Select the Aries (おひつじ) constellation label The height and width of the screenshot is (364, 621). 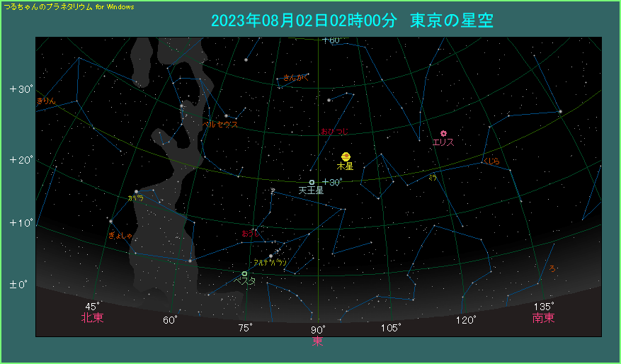(x=334, y=131)
